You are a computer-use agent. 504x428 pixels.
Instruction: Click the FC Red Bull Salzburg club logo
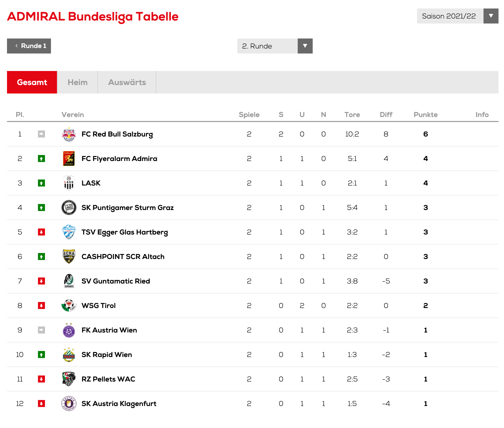[69, 134]
